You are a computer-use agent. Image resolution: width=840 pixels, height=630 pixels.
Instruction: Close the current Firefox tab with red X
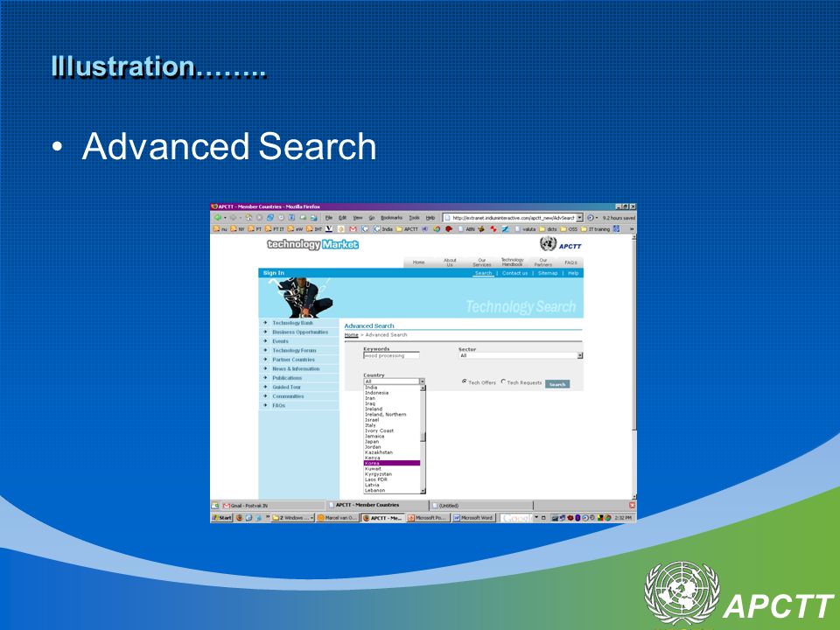coord(632,505)
